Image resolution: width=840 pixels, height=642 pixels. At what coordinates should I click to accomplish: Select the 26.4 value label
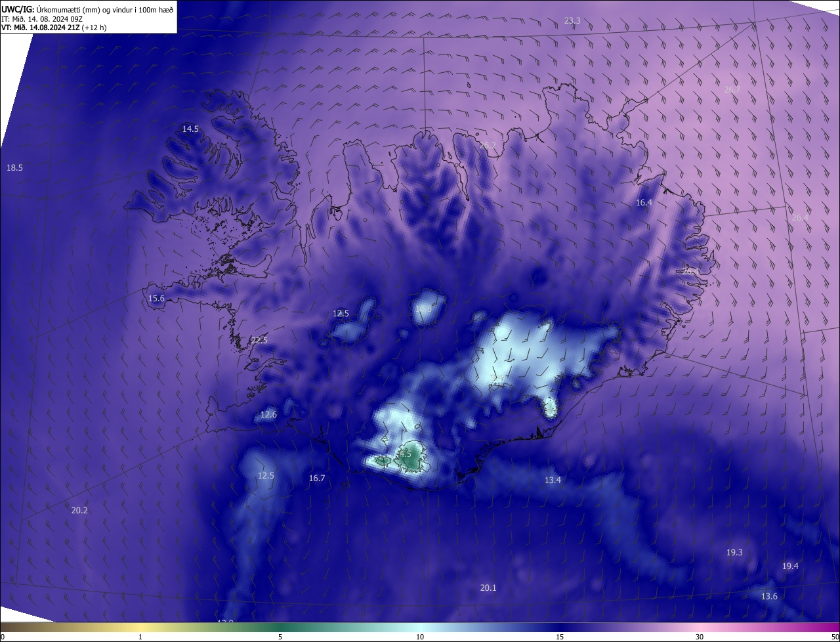[800, 218]
